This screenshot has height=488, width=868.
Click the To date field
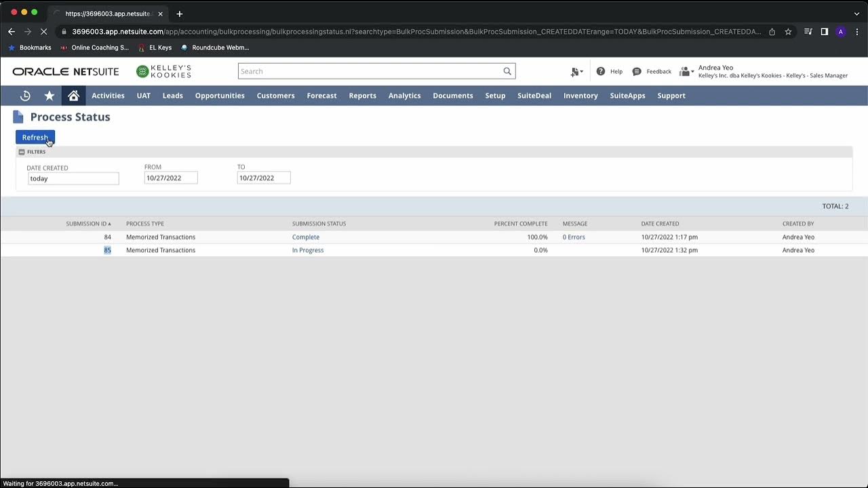(264, 178)
